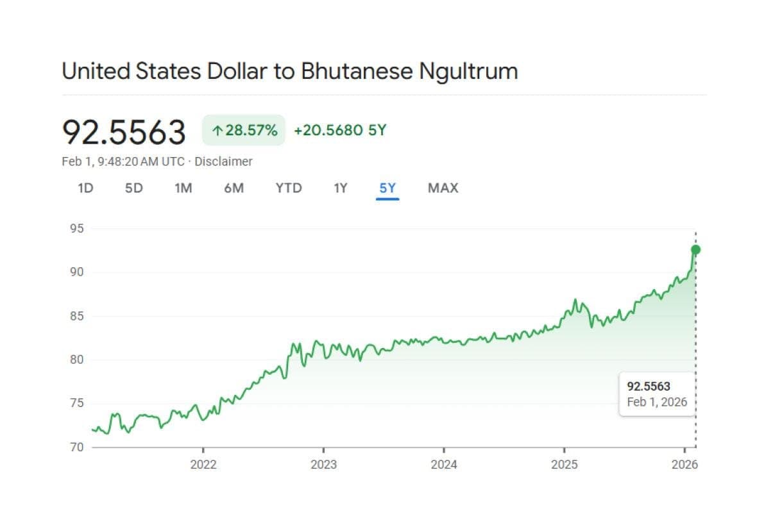Click the green upward trend arrow icon
The width and height of the screenshot is (757, 532).
[217, 129]
